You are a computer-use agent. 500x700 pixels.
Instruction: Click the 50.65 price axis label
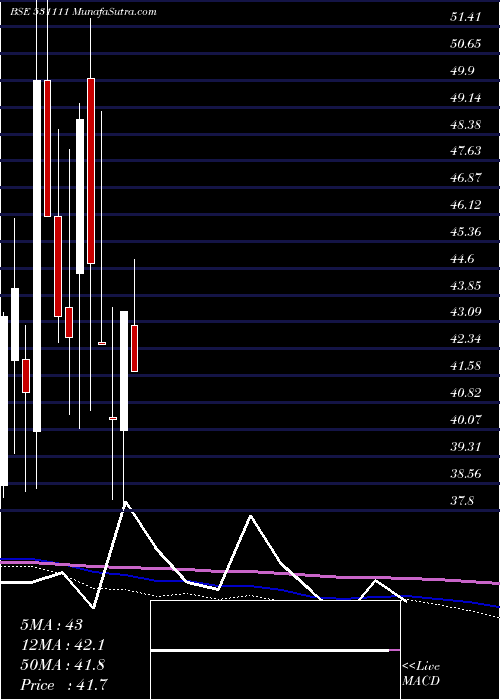(x=466, y=44)
